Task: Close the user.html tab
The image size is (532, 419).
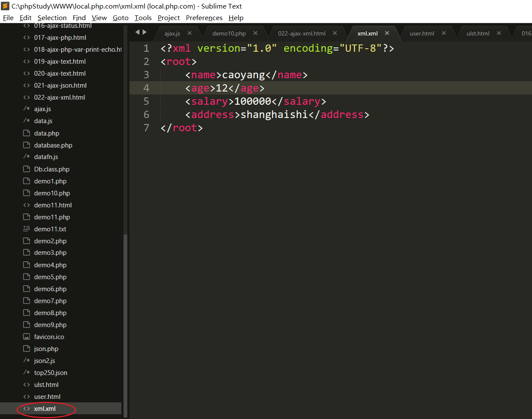Action: pyautogui.click(x=444, y=33)
